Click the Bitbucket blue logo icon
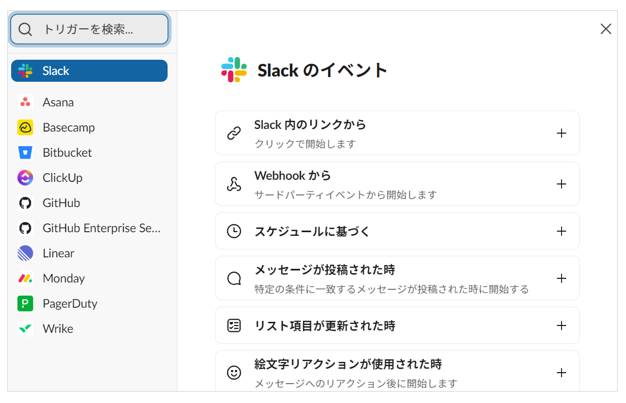Screen dimensions: 626x403 [25, 153]
